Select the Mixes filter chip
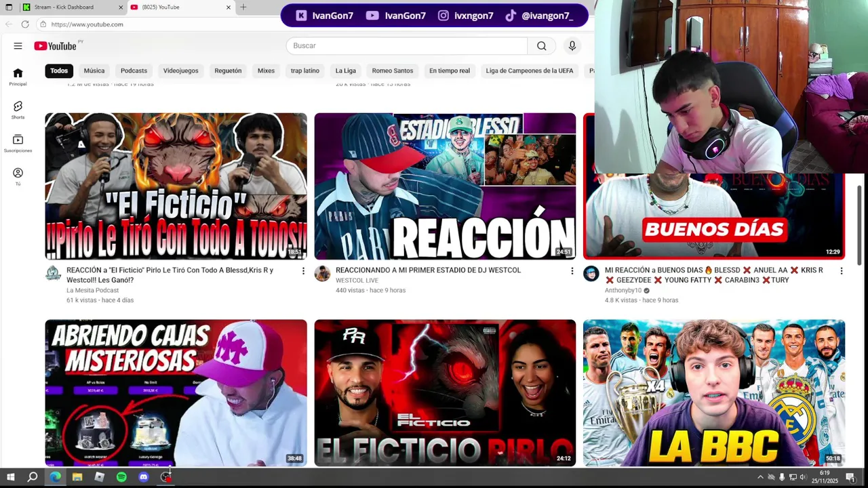Screen dimensions: 868x488 coord(266,70)
